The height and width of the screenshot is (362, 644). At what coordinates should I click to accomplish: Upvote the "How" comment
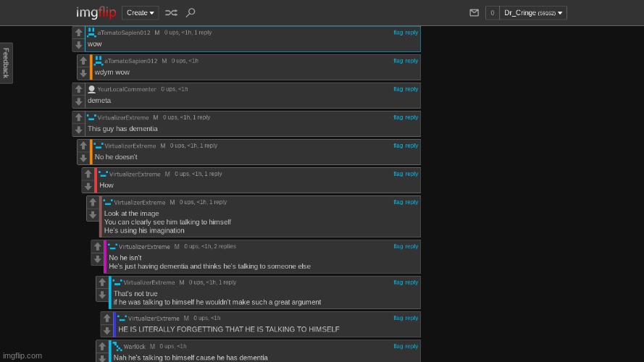[88, 174]
